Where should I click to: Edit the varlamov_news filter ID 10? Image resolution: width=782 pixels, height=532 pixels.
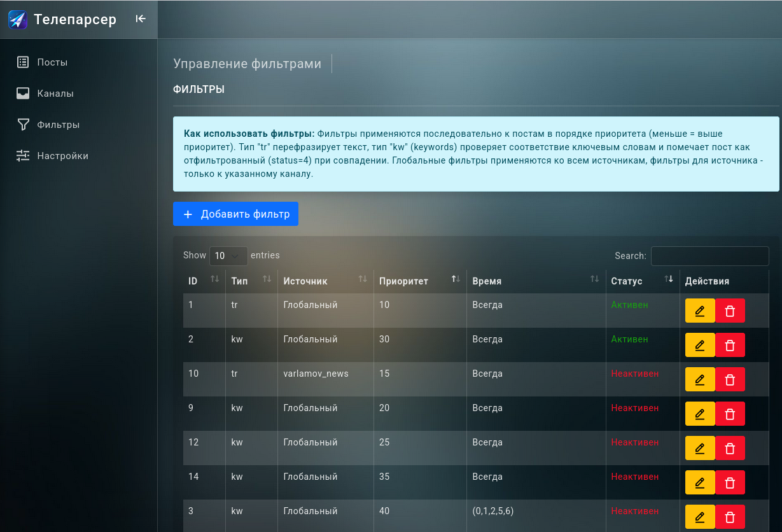click(x=700, y=379)
